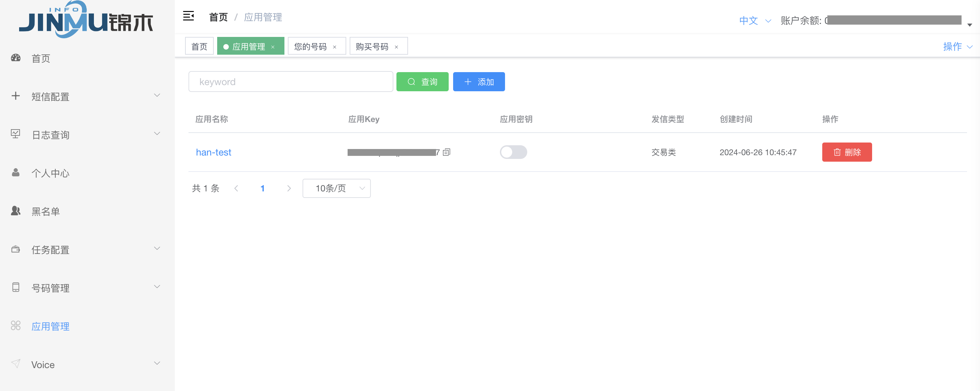The image size is (980, 391).
Task: Click the 共 1 条 total count
Action: 206,188
